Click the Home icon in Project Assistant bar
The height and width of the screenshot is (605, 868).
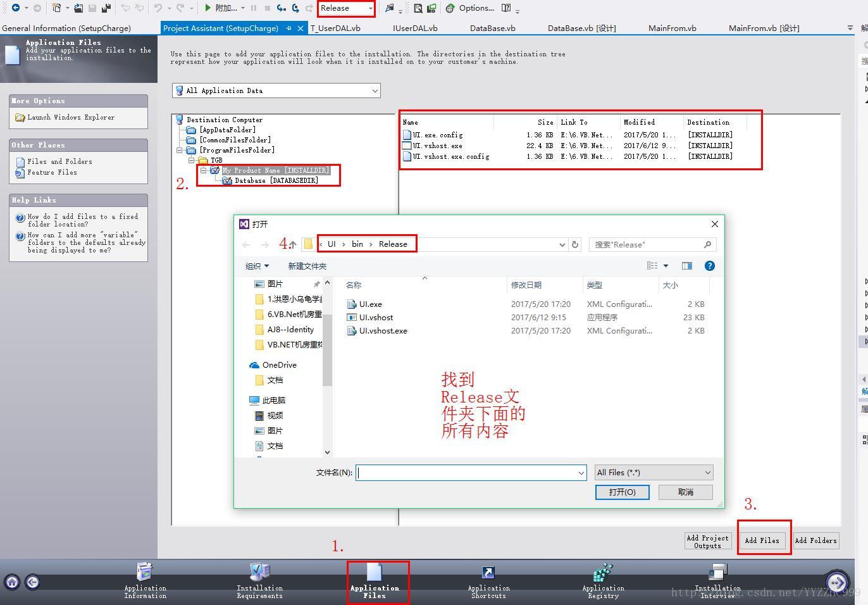(12, 582)
